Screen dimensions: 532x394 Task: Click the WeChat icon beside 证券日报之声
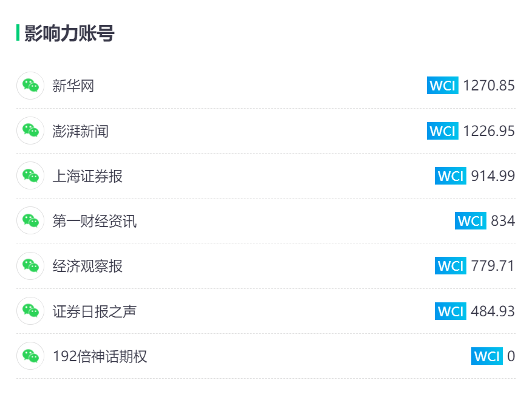click(30, 311)
